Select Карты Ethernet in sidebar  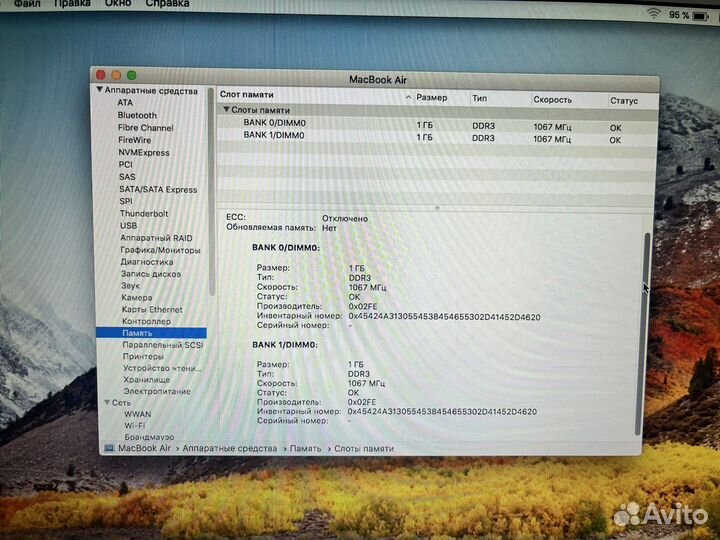[152, 309]
